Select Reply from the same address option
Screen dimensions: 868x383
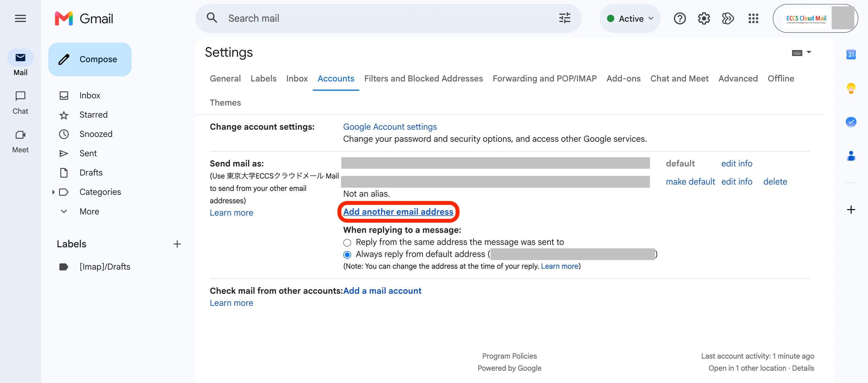(347, 242)
